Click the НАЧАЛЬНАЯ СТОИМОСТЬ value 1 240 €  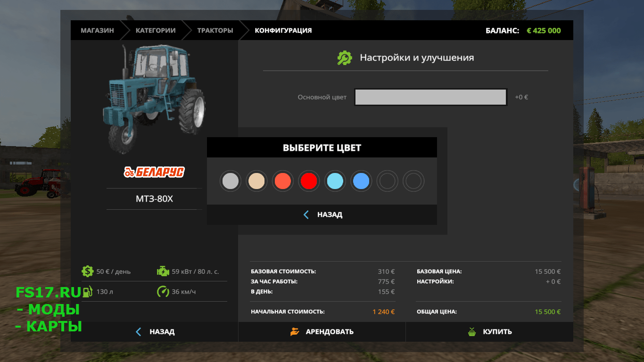383,312
